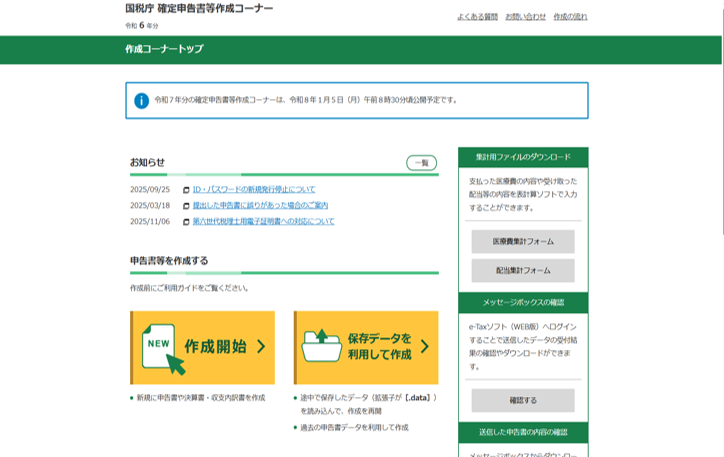The image size is (724, 457).
Task: Download the 配当集計フォーム
Action: pyautogui.click(x=523, y=270)
